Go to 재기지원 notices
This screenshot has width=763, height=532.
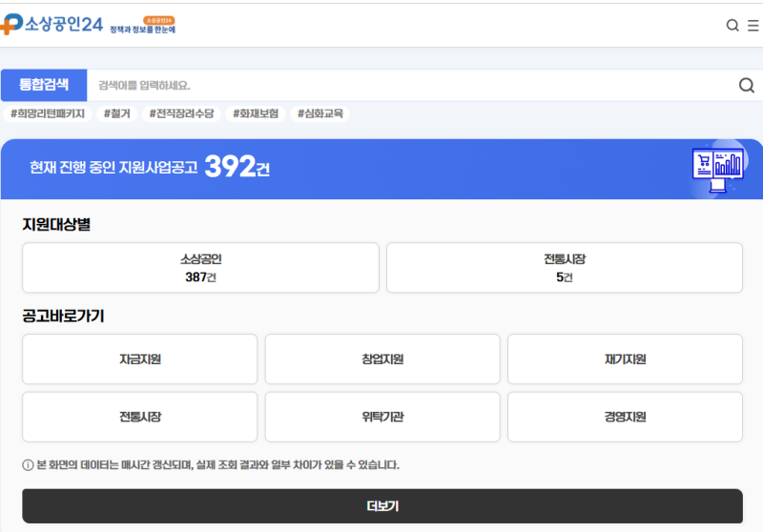(625, 359)
